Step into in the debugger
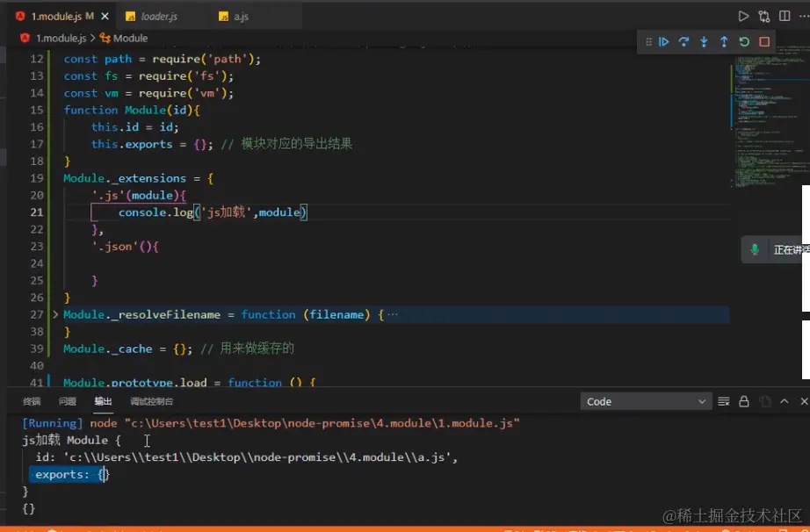Viewport: 810px width, 532px height. pos(704,42)
